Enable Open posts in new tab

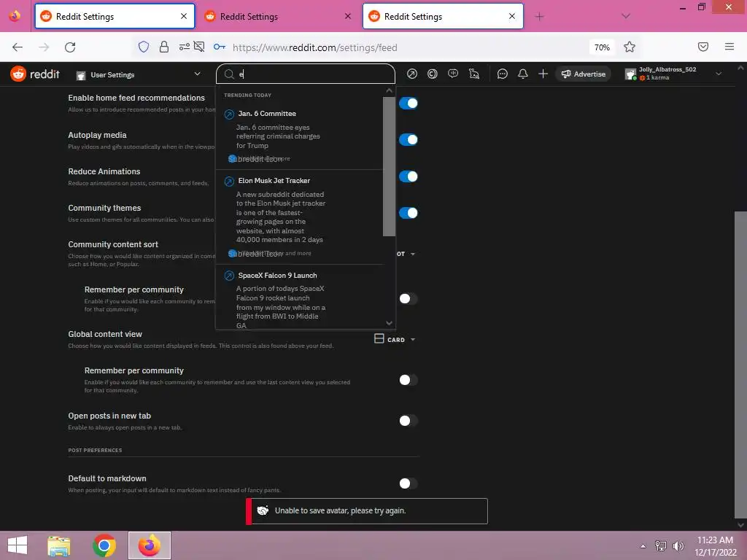pos(409,421)
